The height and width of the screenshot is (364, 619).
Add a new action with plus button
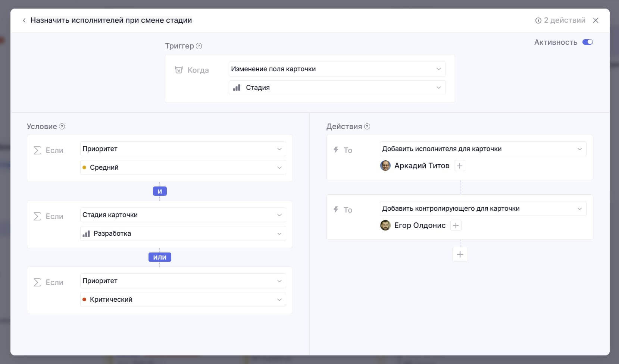pyautogui.click(x=460, y=254)
